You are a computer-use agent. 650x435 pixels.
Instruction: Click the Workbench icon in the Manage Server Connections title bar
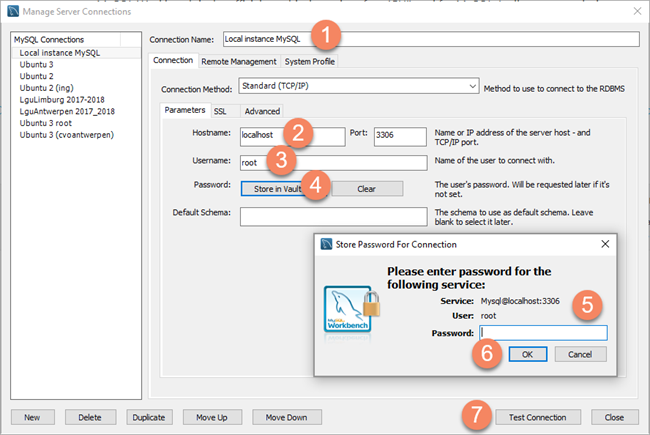click(13, 11)
